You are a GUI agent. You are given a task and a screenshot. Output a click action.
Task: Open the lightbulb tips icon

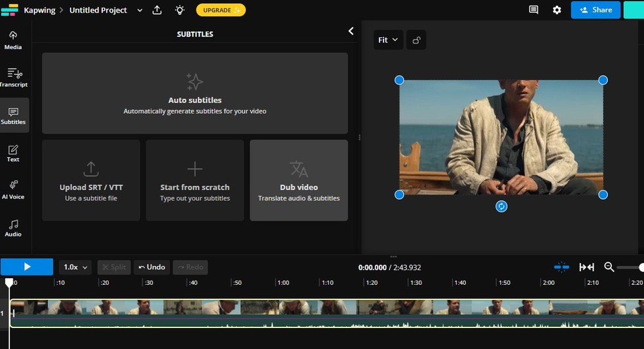(x=179, y=10)
